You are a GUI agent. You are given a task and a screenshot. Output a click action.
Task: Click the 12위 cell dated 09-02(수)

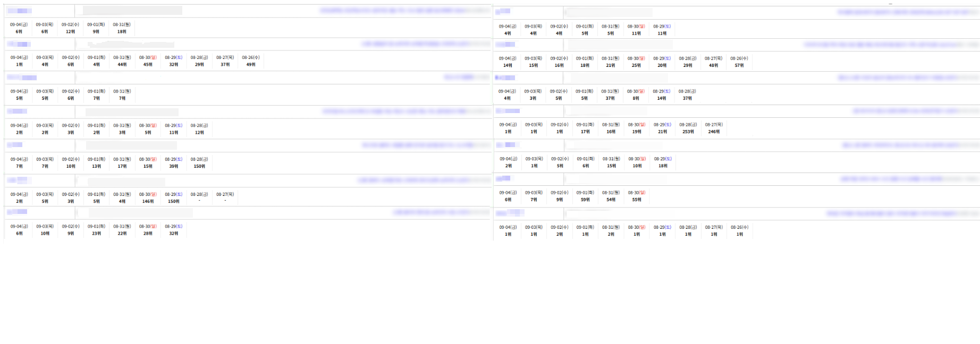(70, 32)
